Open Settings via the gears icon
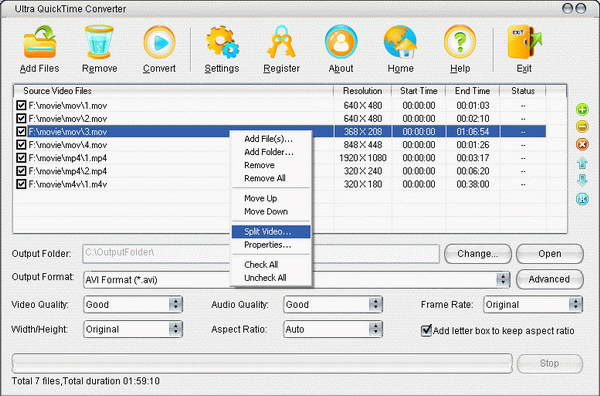 point(222,42)
